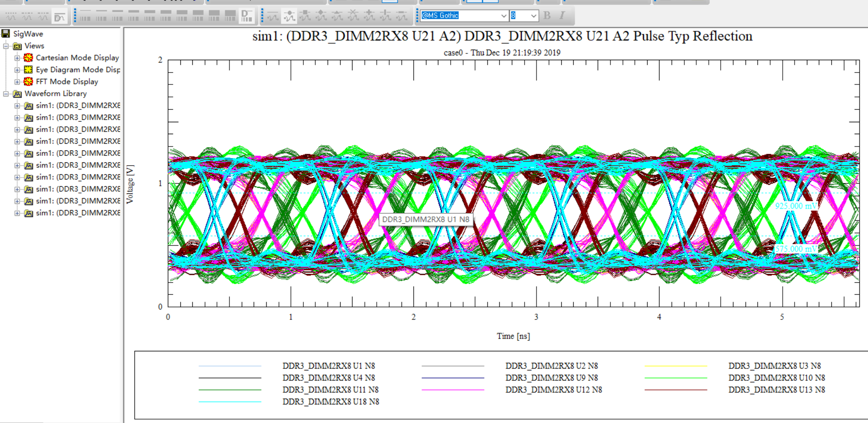Select the Waveform Library label

tap(56, 94)
